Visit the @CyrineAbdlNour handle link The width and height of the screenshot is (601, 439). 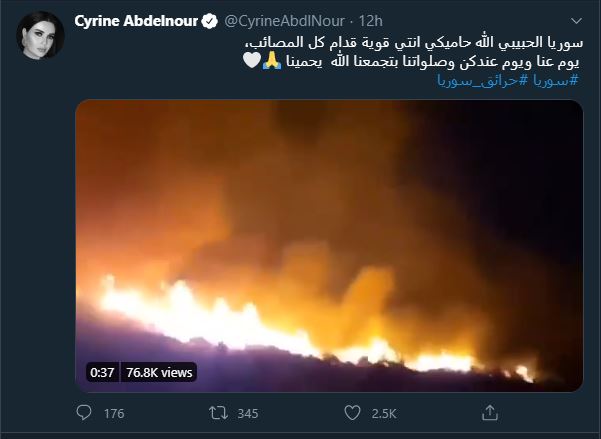coord(284,21)
